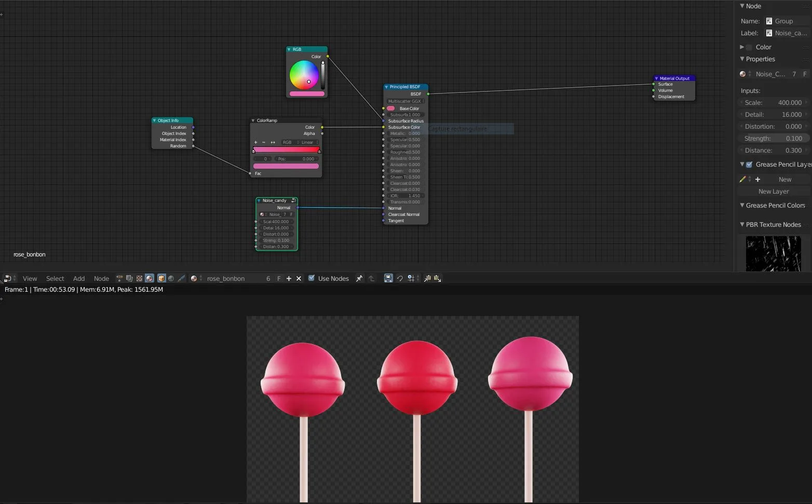The image size is (812, 504).
Task: Collapse the Node panel header
Action: (x=742, y=6)
